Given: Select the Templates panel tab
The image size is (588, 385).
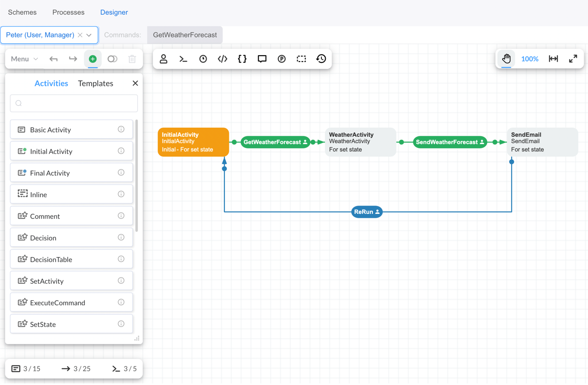Looking at the screenshot, I should click(x=95, y=83).
